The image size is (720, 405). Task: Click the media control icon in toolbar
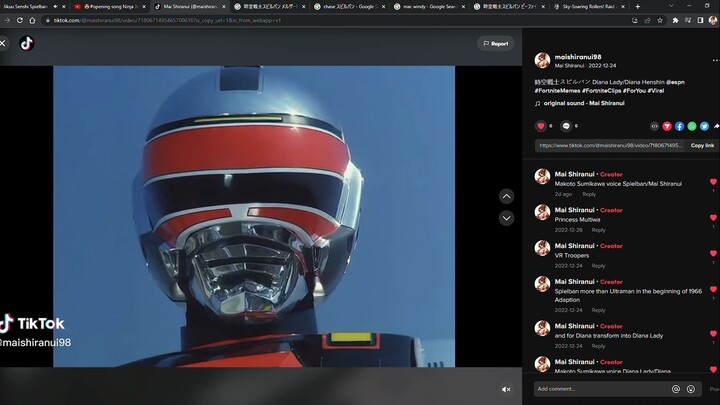tap(688, 20)
